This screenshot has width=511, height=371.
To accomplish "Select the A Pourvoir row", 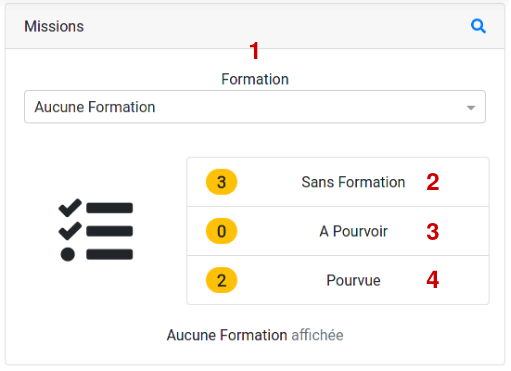I will 338,231.
